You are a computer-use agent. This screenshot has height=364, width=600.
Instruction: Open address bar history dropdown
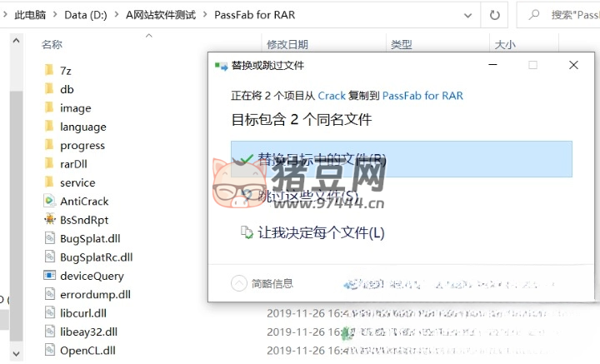click(467, 15)
